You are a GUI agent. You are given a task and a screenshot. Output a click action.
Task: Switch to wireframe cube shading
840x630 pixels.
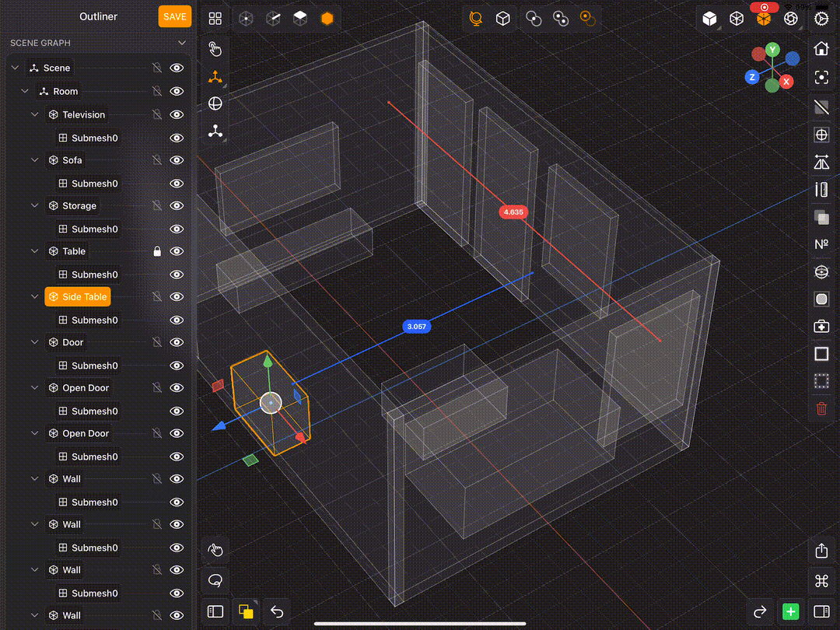tap(737, 18)
